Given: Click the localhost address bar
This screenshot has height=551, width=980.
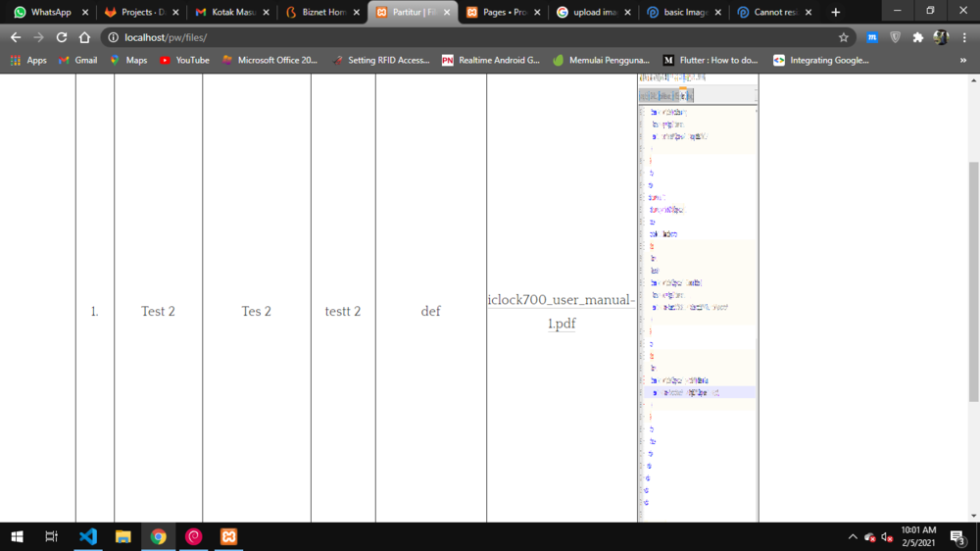Looking at the screenshot, I should point(470,37).
